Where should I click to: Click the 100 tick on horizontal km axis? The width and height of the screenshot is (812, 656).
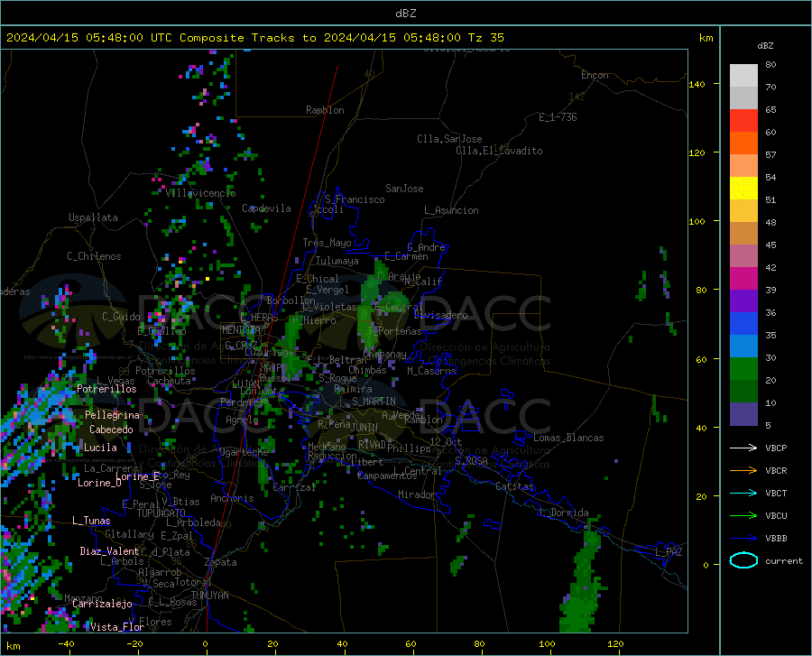(548, 644)
